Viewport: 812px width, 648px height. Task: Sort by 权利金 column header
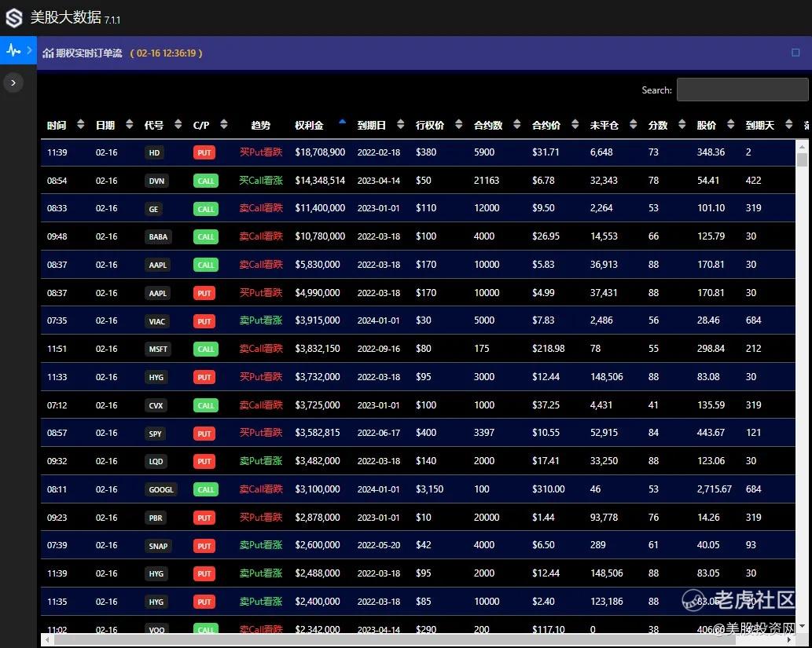point(319,125)
